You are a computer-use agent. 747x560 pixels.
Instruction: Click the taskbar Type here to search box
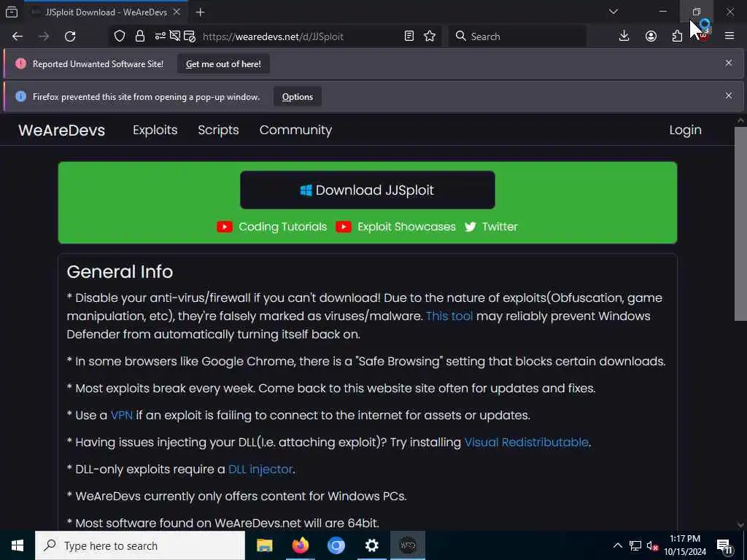point(140,545)
